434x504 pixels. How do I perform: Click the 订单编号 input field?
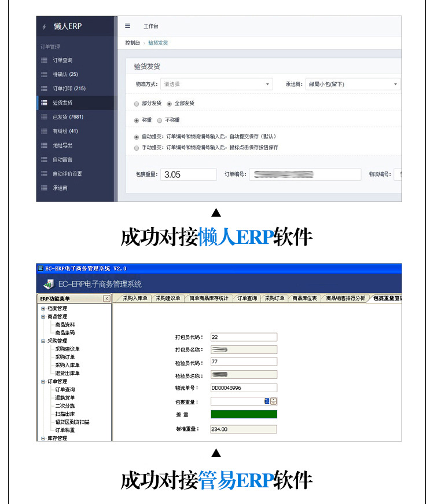pos(305,174)
